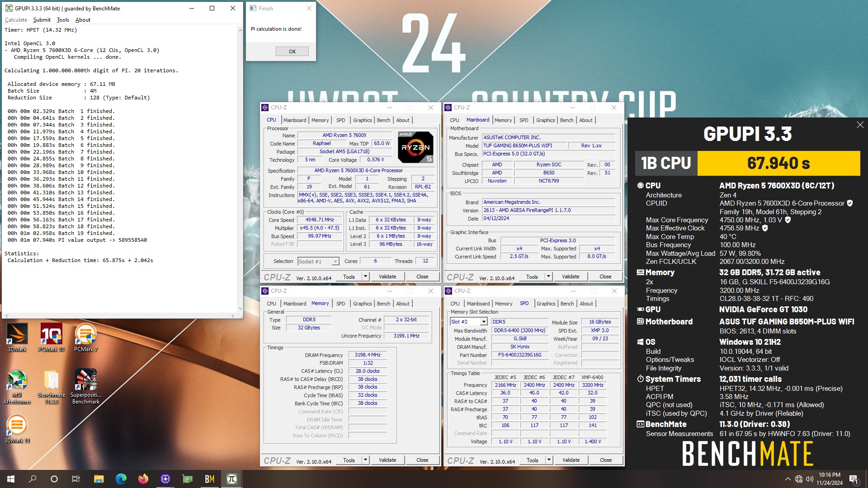Switch to GPUPI taskbar icon
The width and height of the screenshot is (868, 488).
231,479
